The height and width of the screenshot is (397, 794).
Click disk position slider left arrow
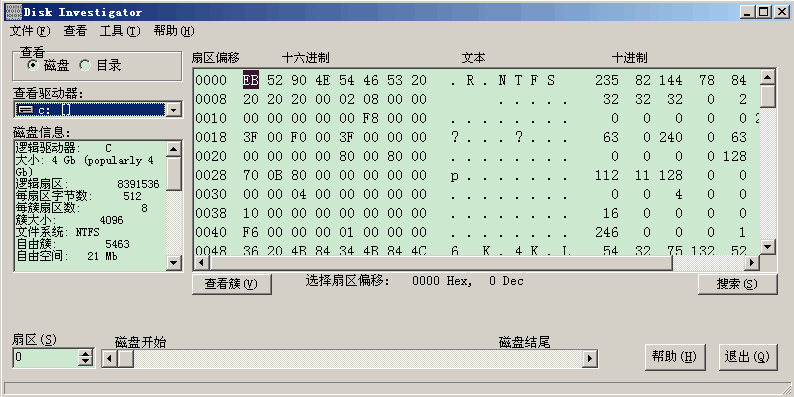(x=110, y=359)
